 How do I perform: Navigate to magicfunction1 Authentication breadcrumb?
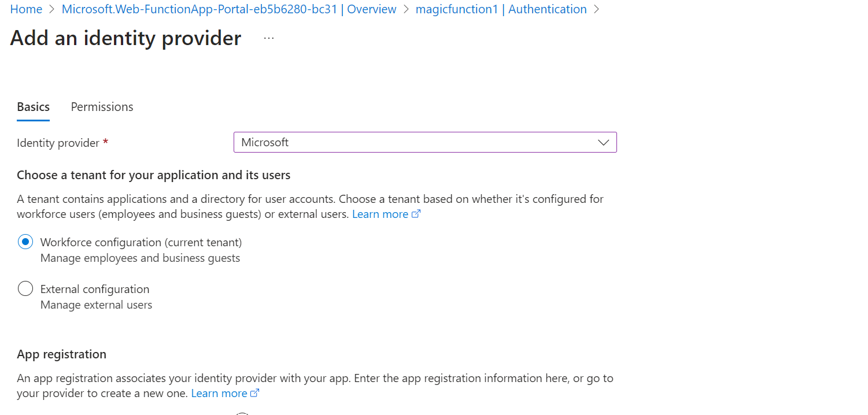pos(501,9)
